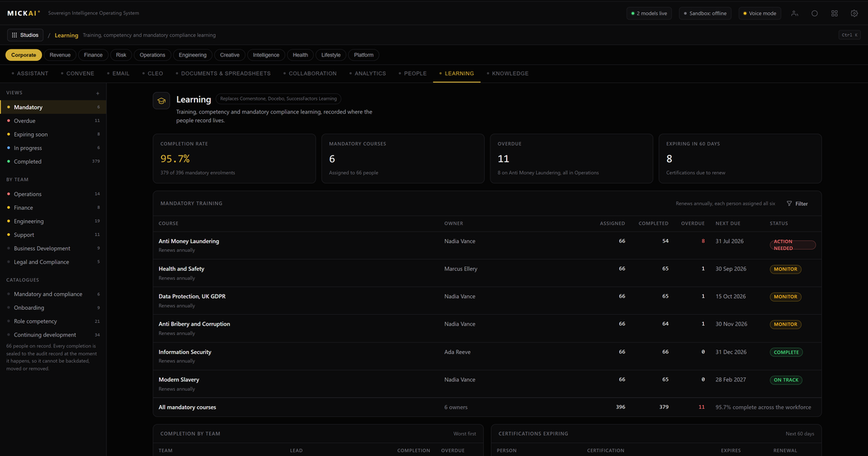Switch to the People tab

click(412, 73)
